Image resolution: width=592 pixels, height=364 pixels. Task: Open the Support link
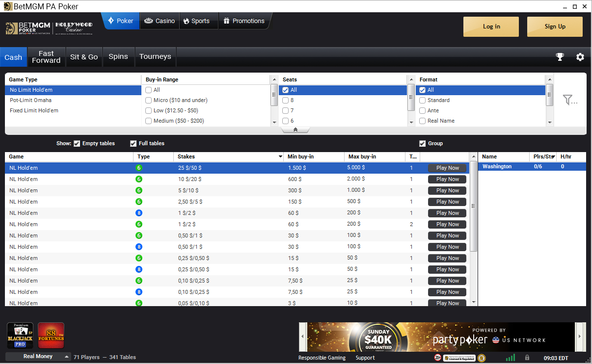tap(365, 358)
